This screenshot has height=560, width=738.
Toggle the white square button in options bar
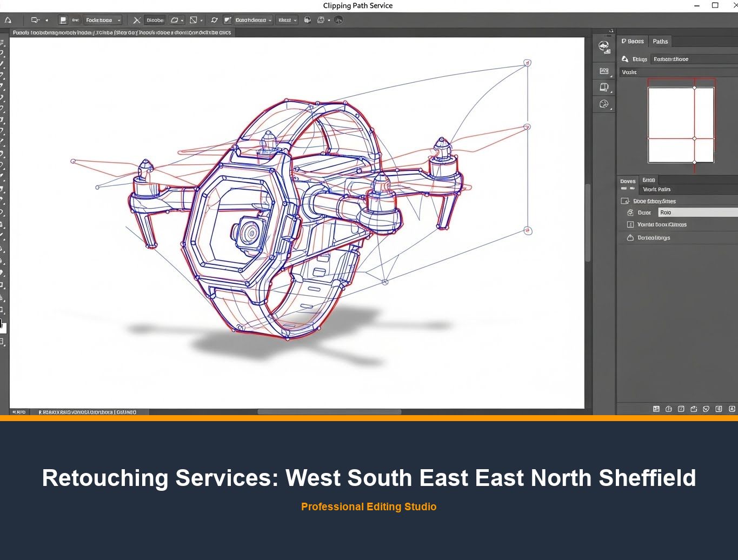pyautogui.click(x=63, y=20)
